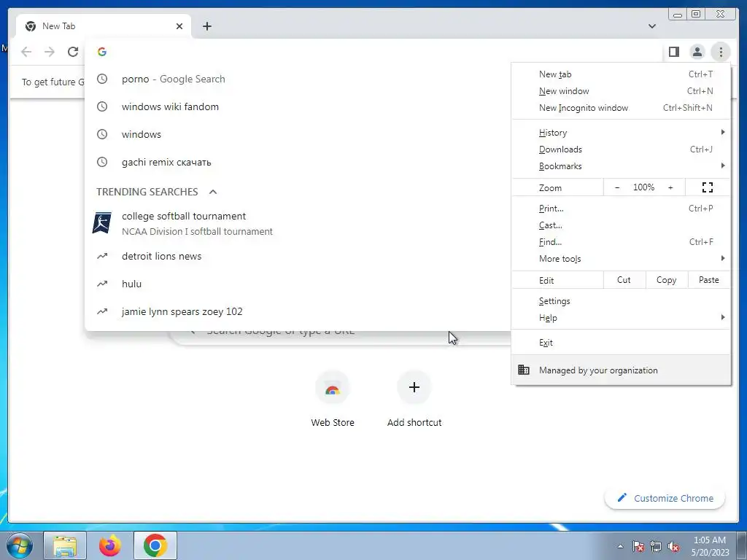Expand the History submenu
Viewport: 747px width, 560px height.
[x=622, y=133]
